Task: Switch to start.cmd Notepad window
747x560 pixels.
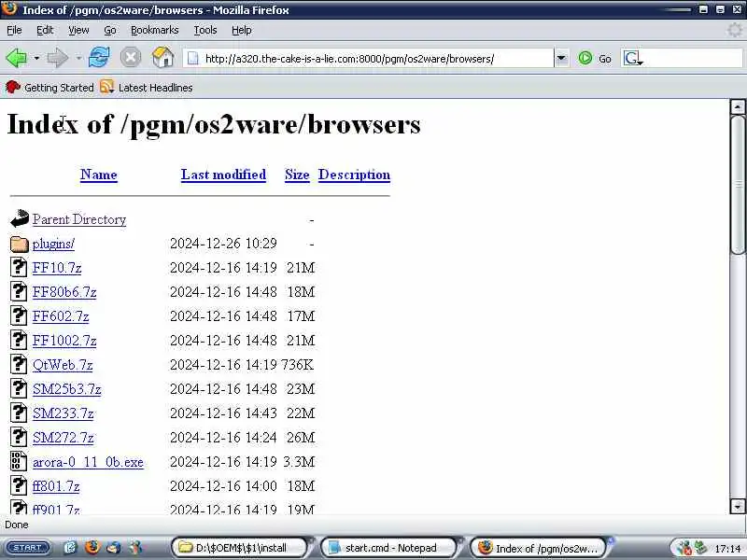Action: pos(388,548)
